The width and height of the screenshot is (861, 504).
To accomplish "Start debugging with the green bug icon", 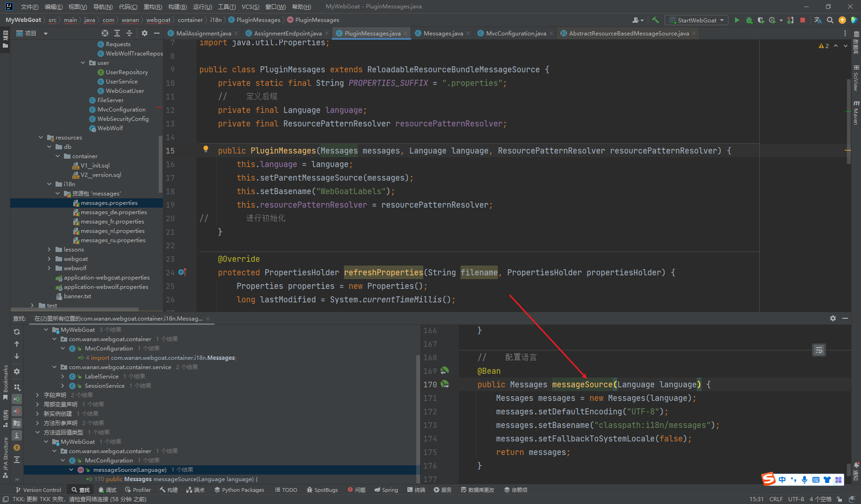I will tap(749, 20).
